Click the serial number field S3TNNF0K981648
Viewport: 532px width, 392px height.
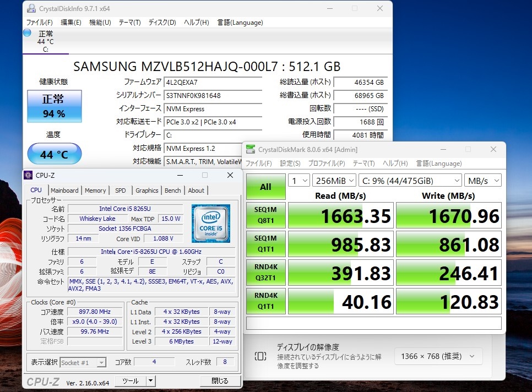213,96
